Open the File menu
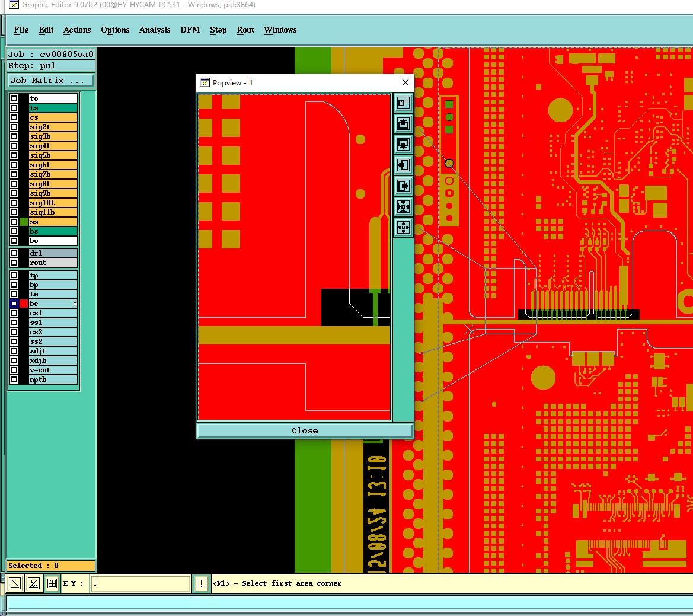This screenshot has width=693, height=616. coord(21,30)
